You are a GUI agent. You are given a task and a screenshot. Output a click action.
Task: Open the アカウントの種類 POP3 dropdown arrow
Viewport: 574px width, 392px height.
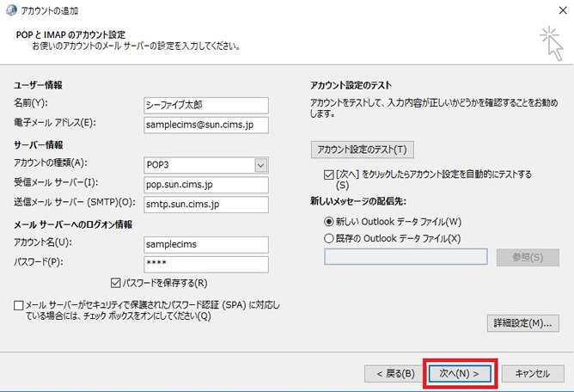coord(260,165)
